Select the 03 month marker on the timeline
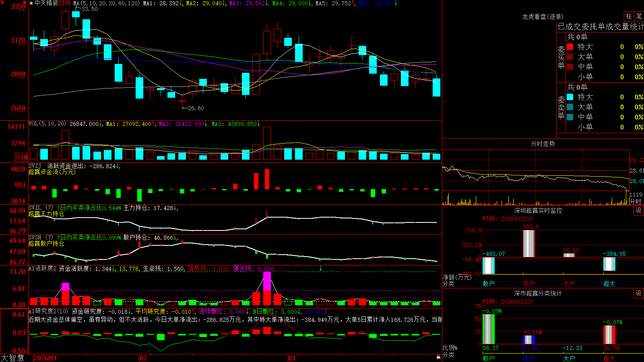644x362 pixels. pyautogui.click(x=292, y=358)
